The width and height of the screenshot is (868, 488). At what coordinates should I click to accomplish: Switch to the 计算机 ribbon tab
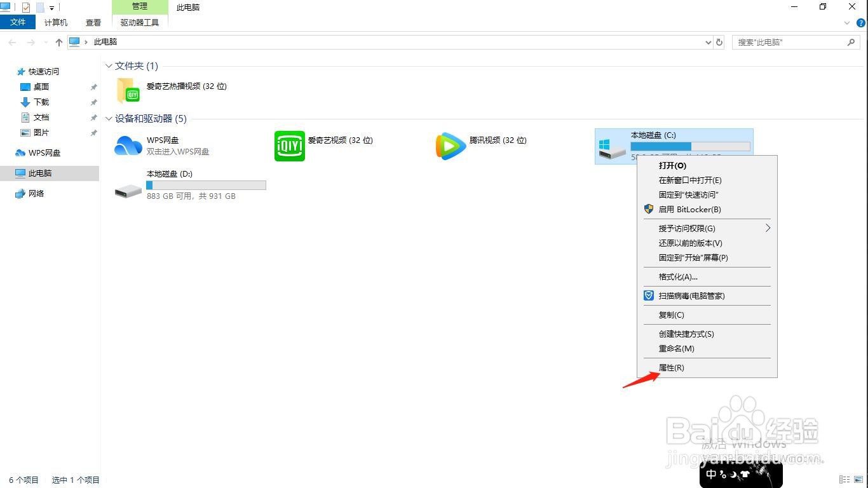(x=56, y=22)
